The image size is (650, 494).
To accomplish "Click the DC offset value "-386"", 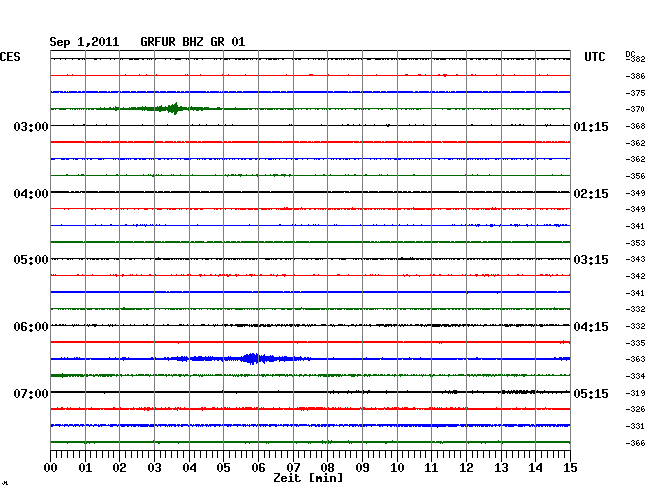I will pyautogui.click(x=635, y=76).
